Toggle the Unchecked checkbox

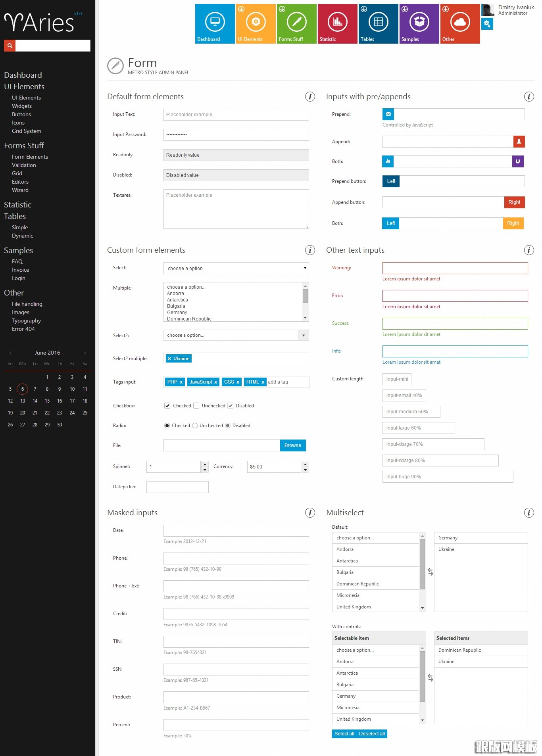click(196, 406)
